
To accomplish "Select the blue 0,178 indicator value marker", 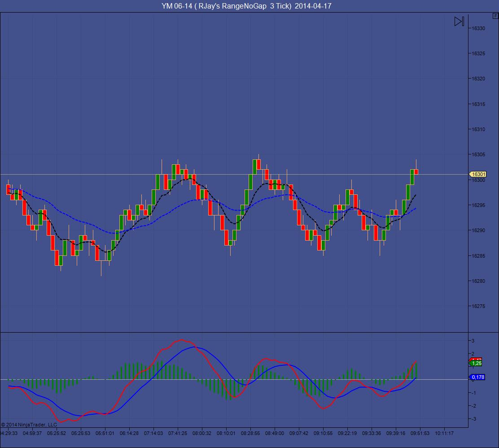I will 477,377.
